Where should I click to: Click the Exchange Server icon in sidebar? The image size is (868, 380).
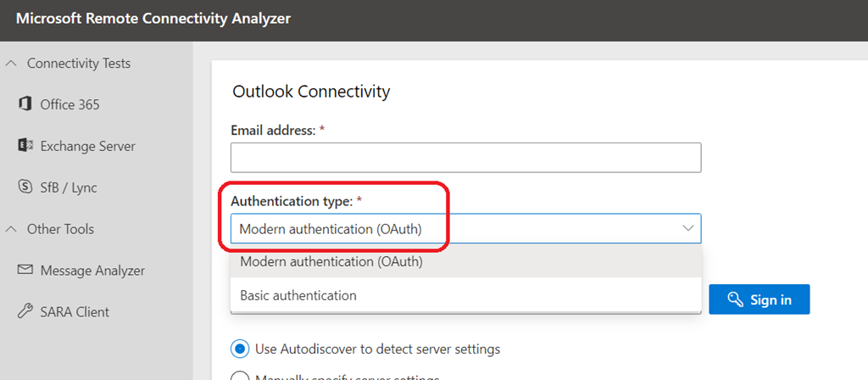[x=25, y=146]
